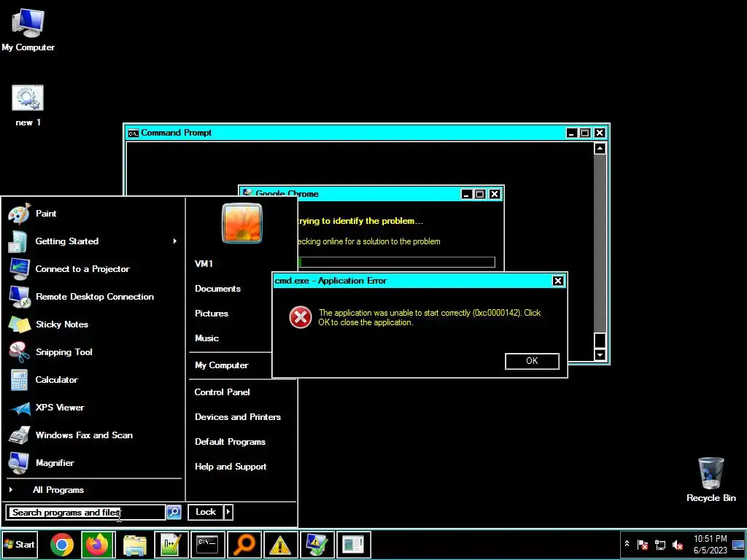Maximize the Command Prompt window
Viewport: 747px width, 560px height.
tap(584, 133)
